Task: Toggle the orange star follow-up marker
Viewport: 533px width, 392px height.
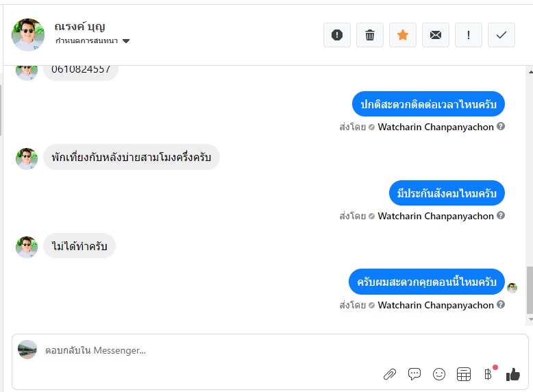Action: (x=403, y=35)
